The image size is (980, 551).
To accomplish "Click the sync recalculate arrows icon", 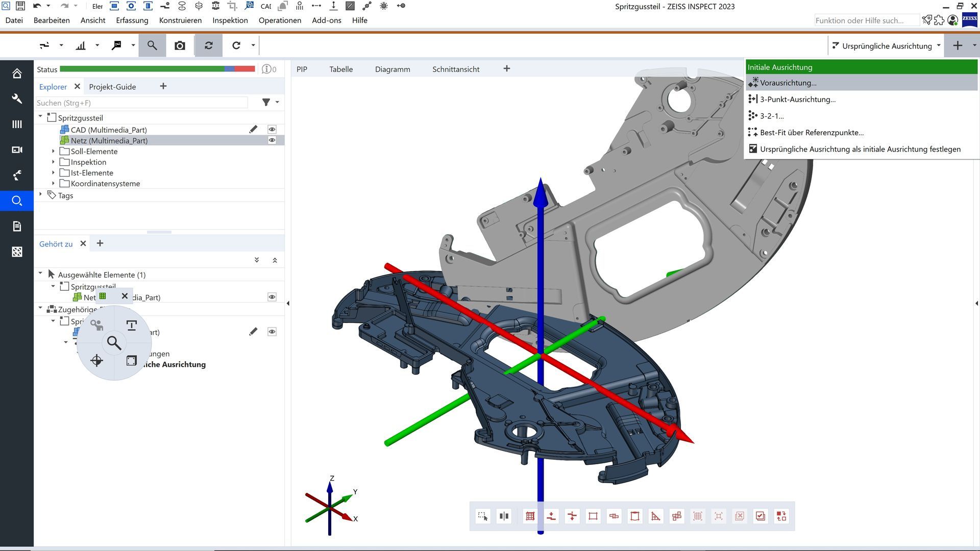I will click(209, 45).
